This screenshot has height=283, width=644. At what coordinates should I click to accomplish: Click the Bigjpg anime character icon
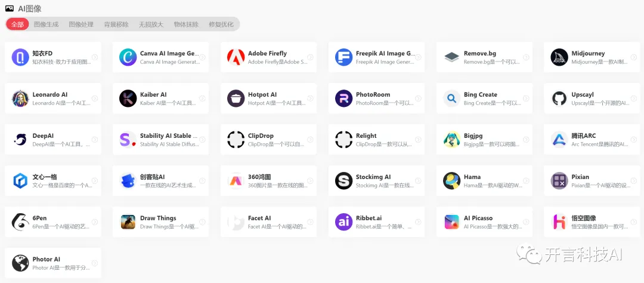(452, 140)
